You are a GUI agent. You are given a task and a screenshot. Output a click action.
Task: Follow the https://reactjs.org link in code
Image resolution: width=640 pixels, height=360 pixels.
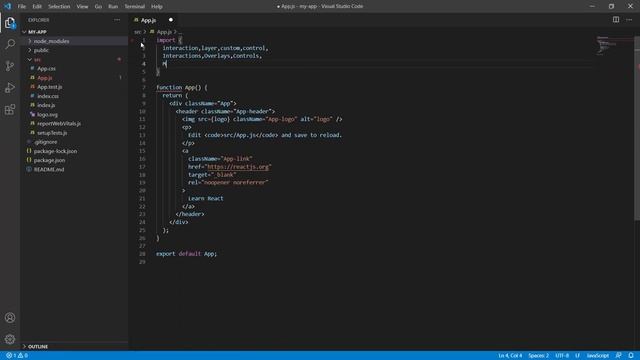click(x=238, y=167)
